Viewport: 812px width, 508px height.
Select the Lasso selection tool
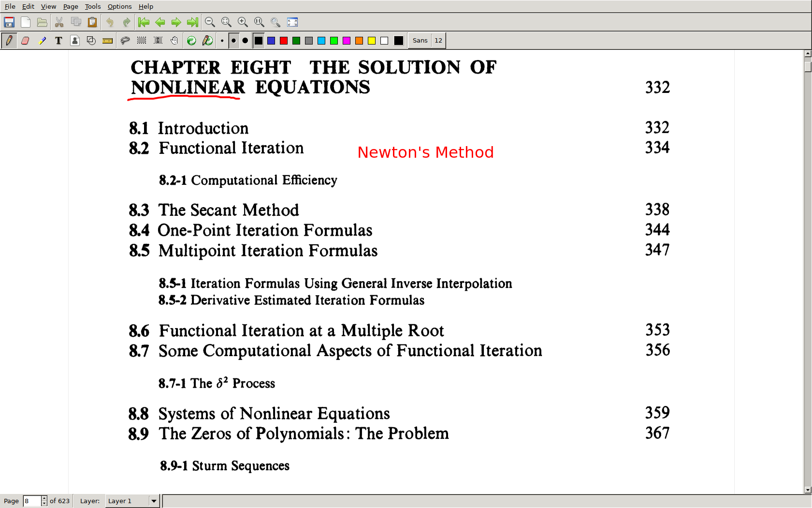click(x=125, y=41)
